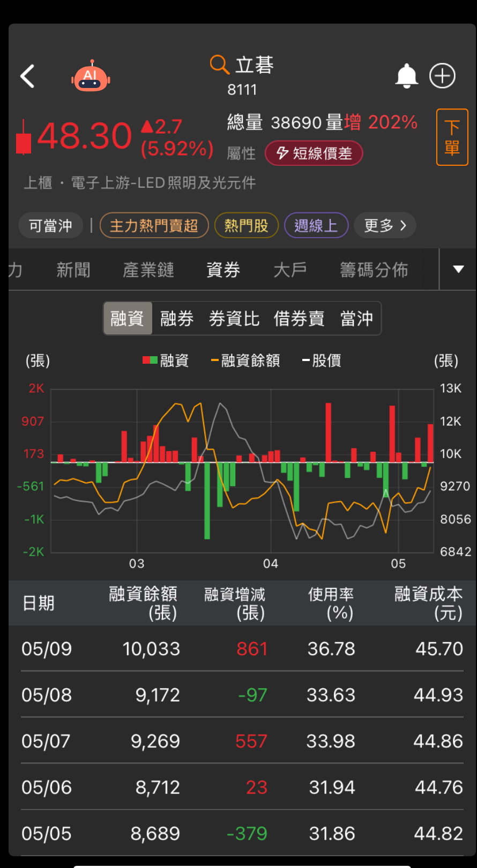The height and width of the screenshot is (868, 477).
Task: Tap the industry label 電子上游-LED照明及光元件
Action: coord(163,183)
